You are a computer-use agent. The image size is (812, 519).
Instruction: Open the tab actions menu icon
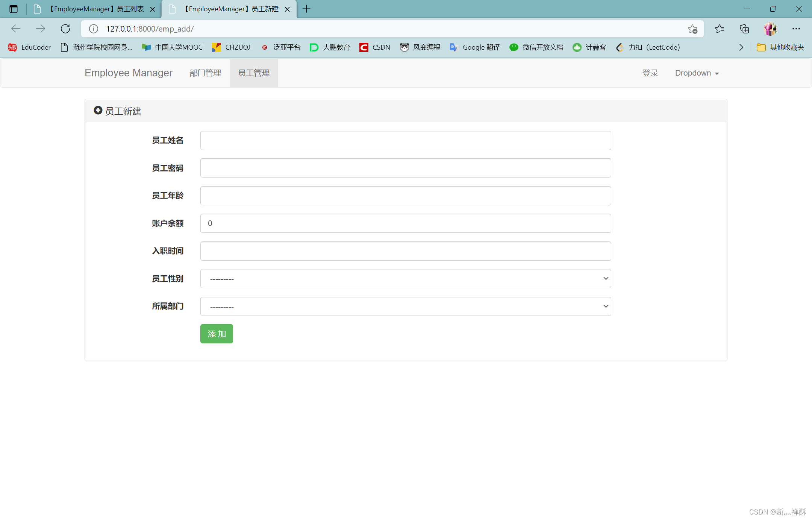click(x=14, y=9)
